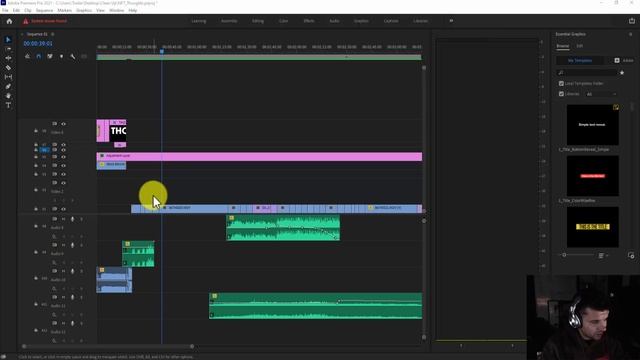Open the Window menu

click(x=116, y=10)
